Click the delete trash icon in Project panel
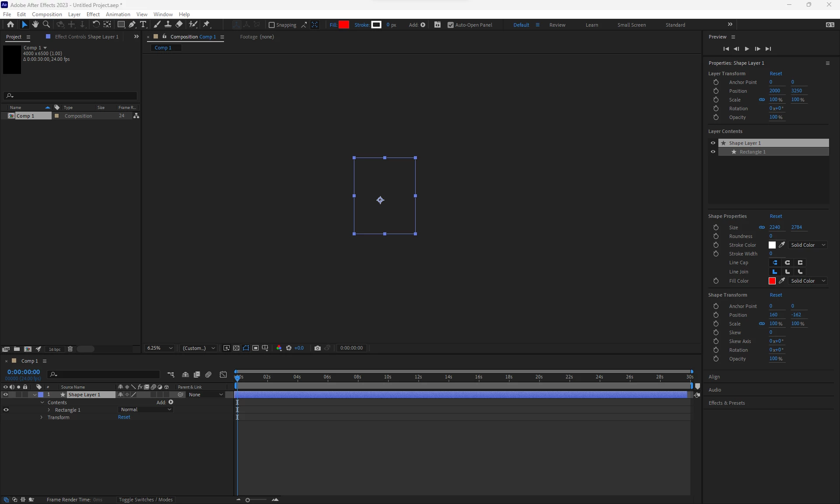The width and height of the screenshot is (840, 504). point(70,349)
